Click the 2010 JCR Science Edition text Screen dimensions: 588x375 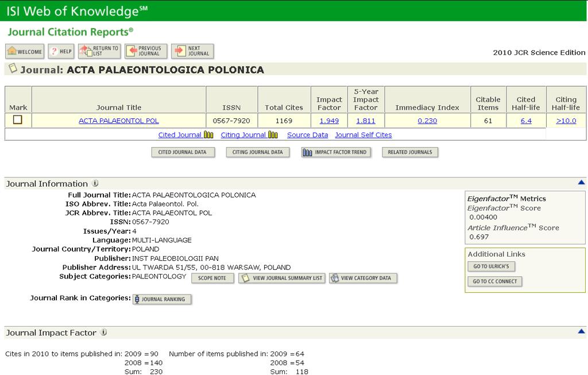539,52
